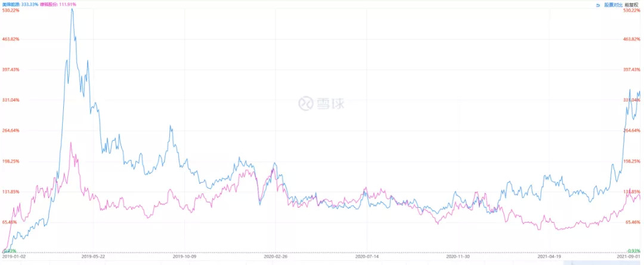Image resolution: width=644 pixels, height=265 pixels.
Task: Select the 2019-01-02 start date label
Action: (x=14, y=257)
